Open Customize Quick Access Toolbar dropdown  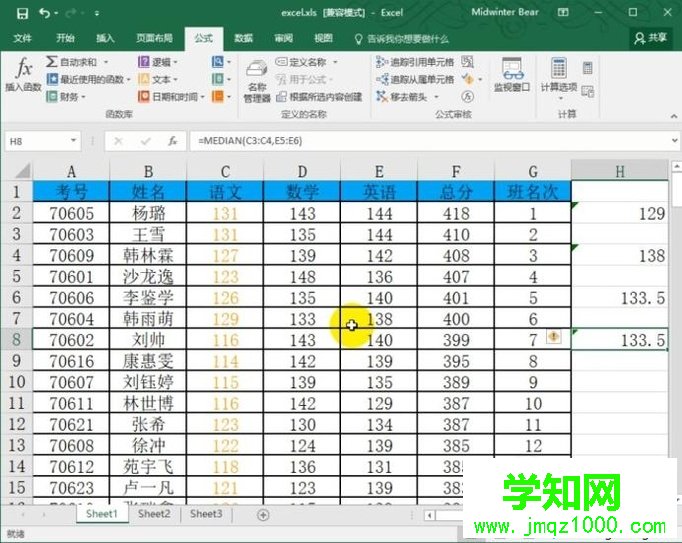(x=97, y=13)
